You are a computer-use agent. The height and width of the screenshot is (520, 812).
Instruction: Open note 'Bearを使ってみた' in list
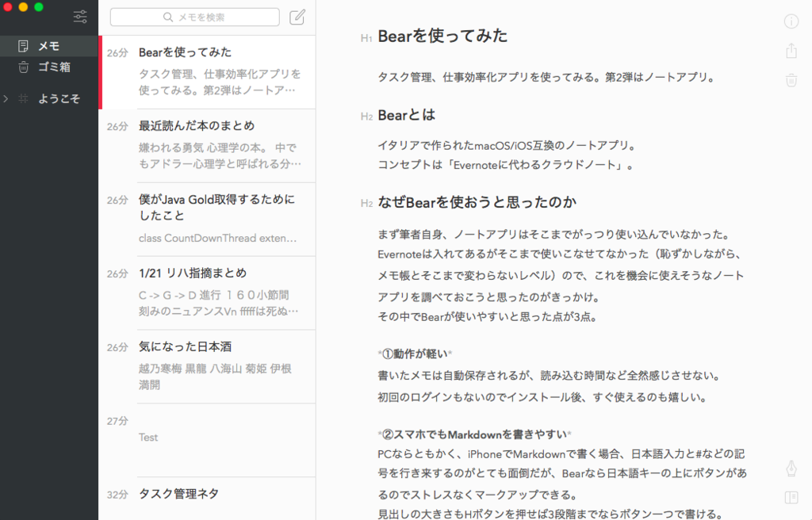(207, 72)
